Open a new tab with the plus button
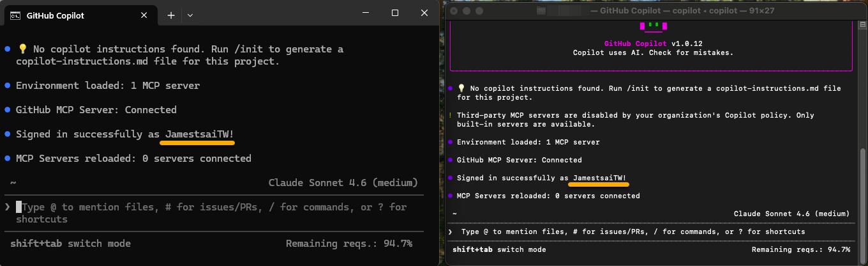868x266 pixels. point(171,15)
